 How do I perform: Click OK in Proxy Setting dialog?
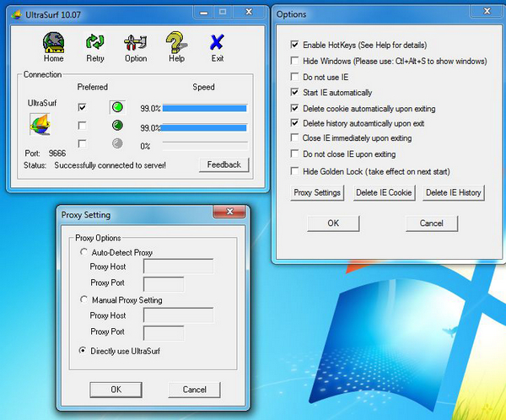(x=116, y=390)
